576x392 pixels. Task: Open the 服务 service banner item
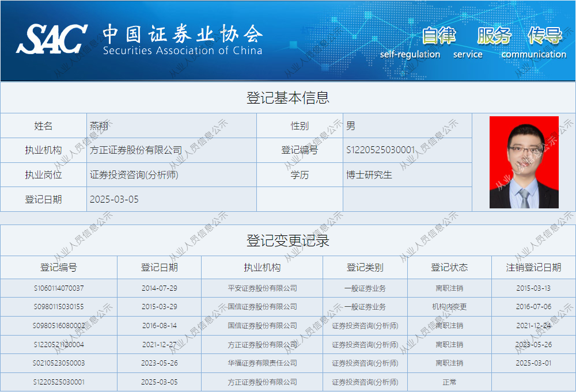point(494,36)
